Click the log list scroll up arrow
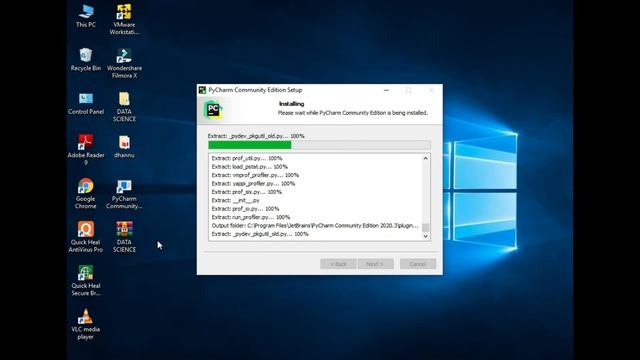640x360 pixels. click(x=426, y=158)
